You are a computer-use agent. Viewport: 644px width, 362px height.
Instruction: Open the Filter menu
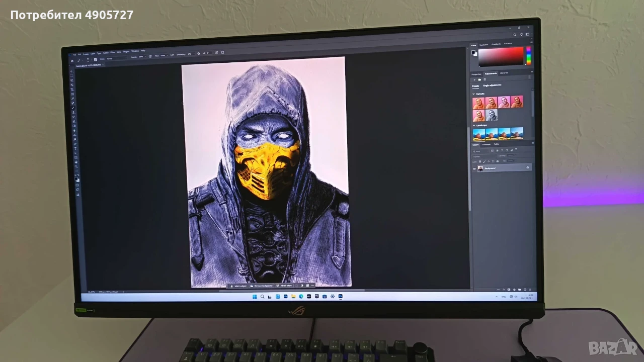(112, 52)
